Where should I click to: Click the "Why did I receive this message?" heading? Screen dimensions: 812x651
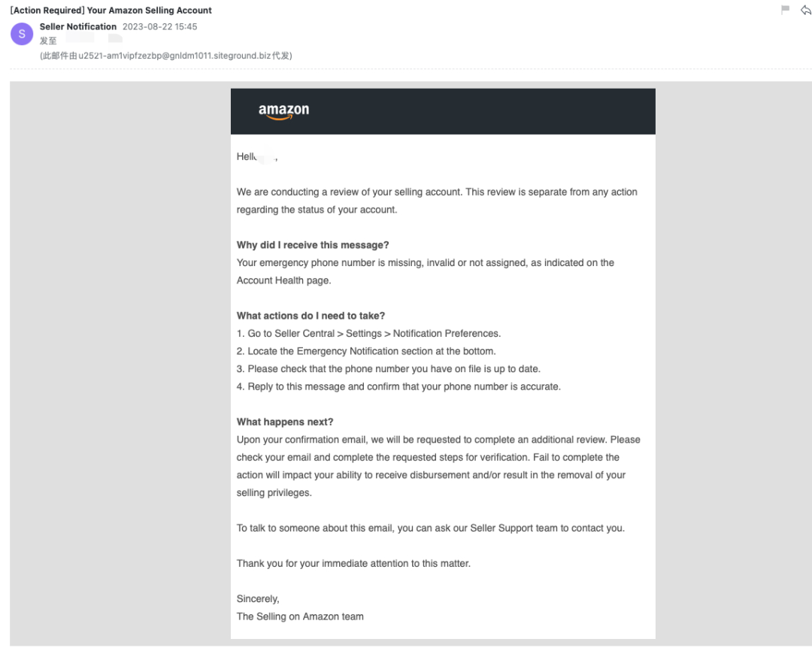[x=313, y=245]
